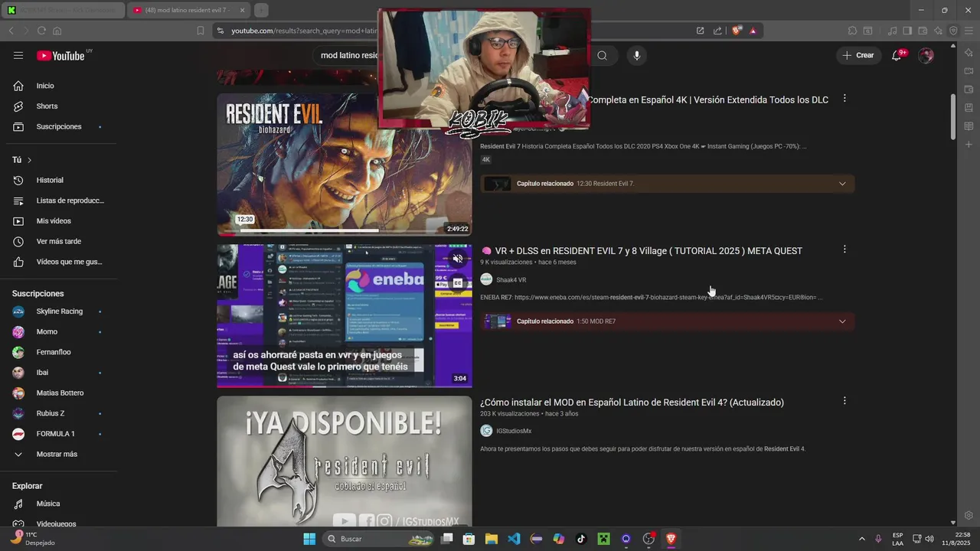Open the YouTube hamburger guide menu

[18, 55]
